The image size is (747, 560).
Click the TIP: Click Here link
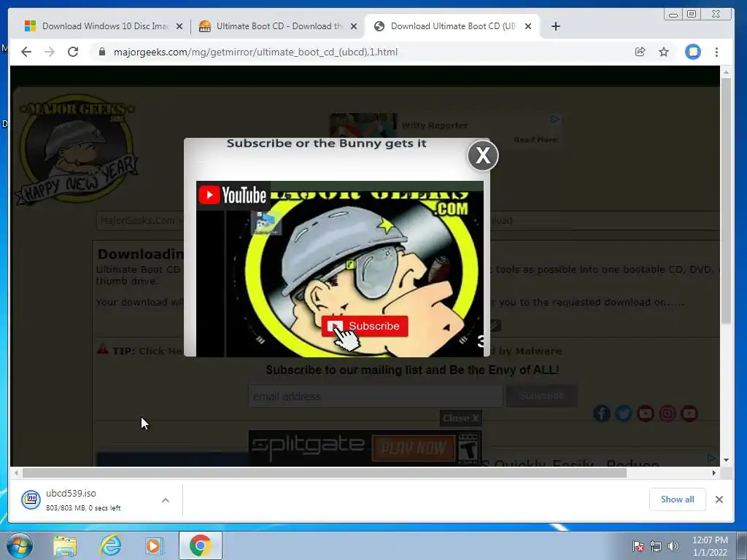coord(147,351)
